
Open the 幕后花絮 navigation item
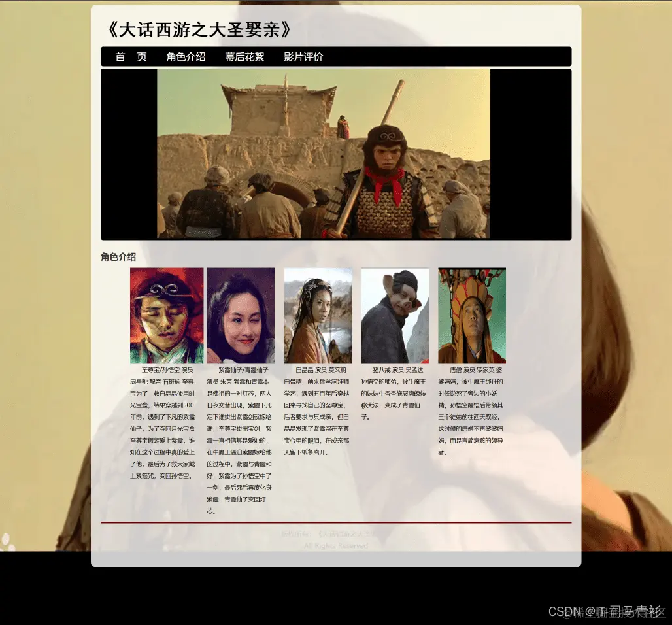coord(244,57)
